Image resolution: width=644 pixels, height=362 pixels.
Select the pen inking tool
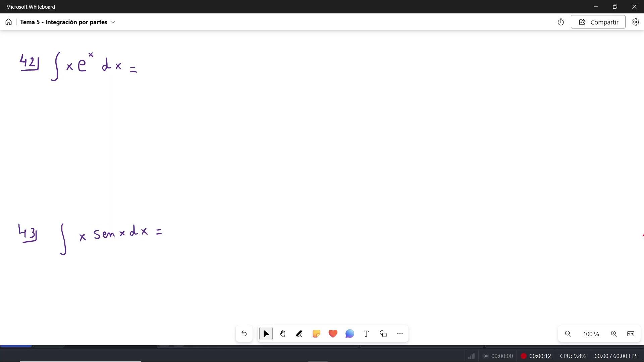299,334
